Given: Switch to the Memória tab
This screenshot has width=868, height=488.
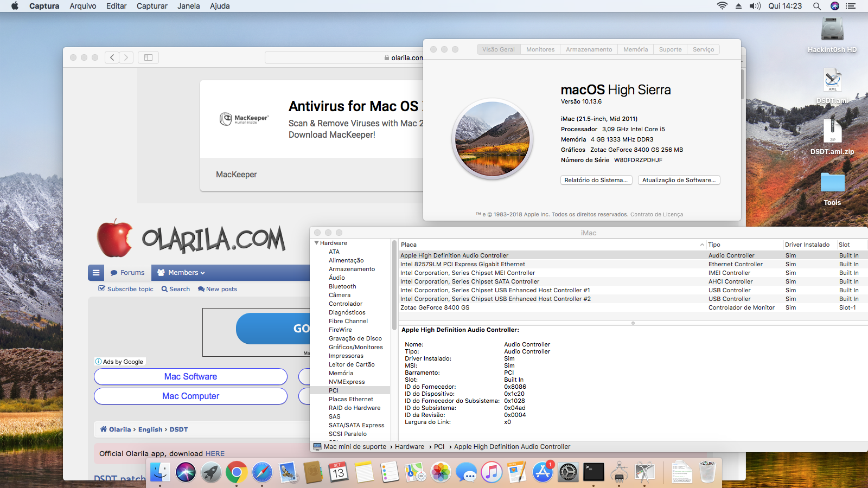Looking at the screenshot, I should tap(636, 49).
